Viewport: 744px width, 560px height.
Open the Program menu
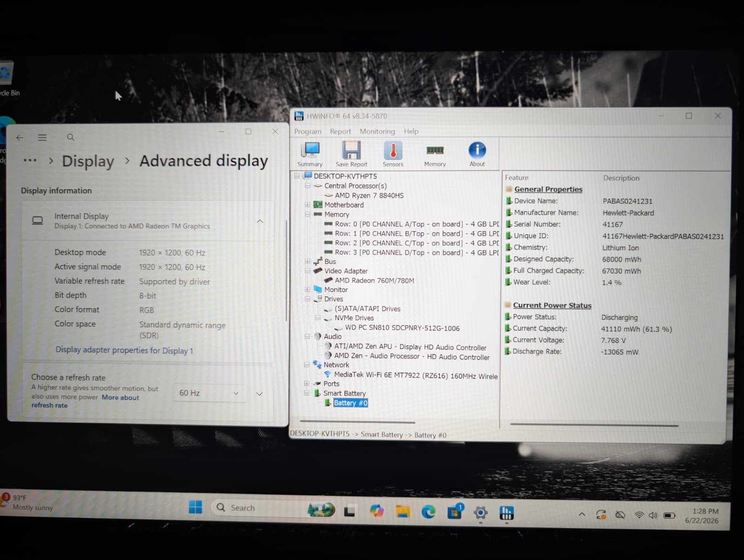coord(308,132)
